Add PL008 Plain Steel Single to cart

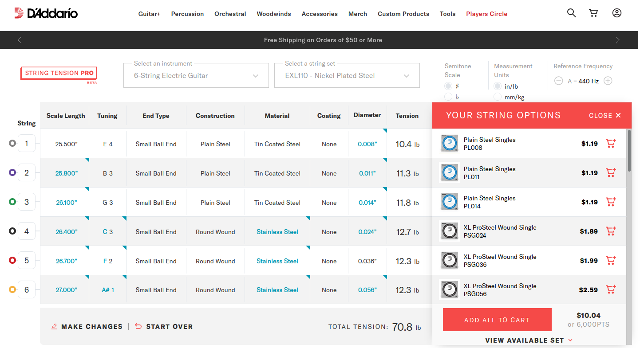pos(611,144)
